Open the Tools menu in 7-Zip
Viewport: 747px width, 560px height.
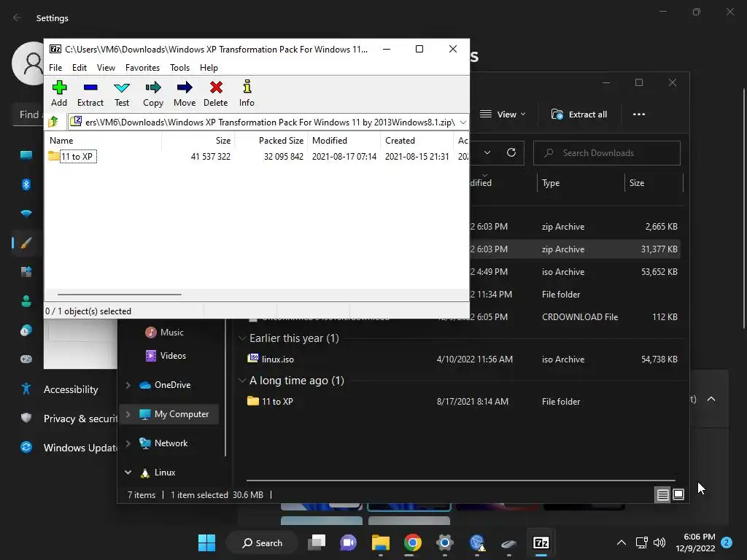tap(179, 68)
